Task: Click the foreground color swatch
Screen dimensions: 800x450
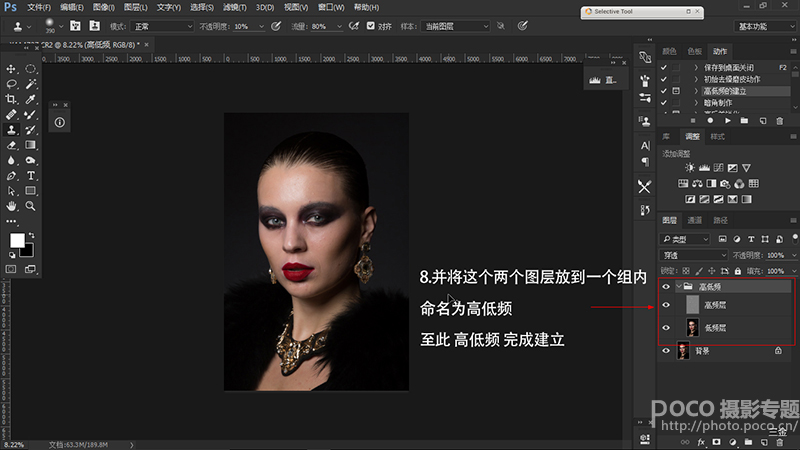Action: click(17, 241)
